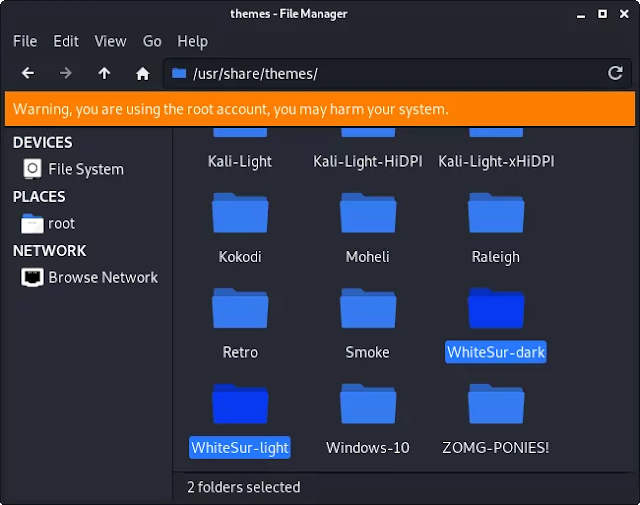The width and height of the screenshot is (640, 505).
Task: Select the Moheli folder icon
Action: 368,213
